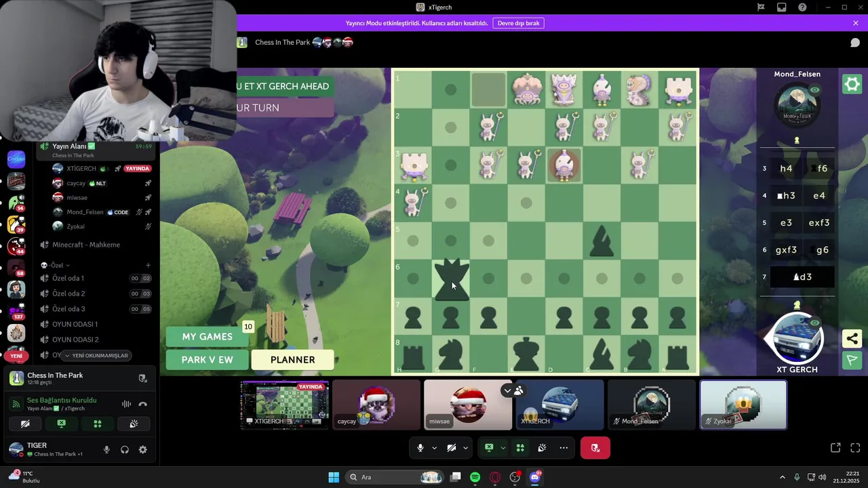Leave activity icon in Chess In The Park panel
The image size is (868, 488).
(142, 379)
